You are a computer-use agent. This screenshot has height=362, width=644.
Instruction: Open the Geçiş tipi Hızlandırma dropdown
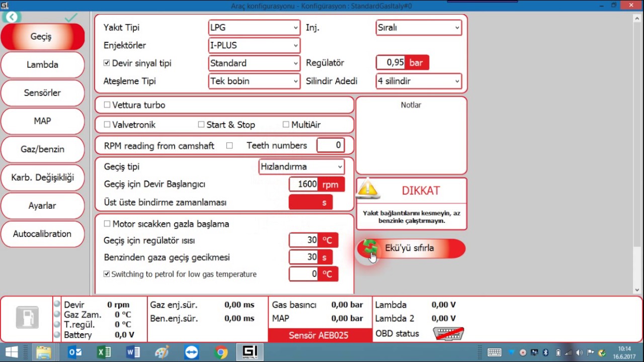[301, 167]
